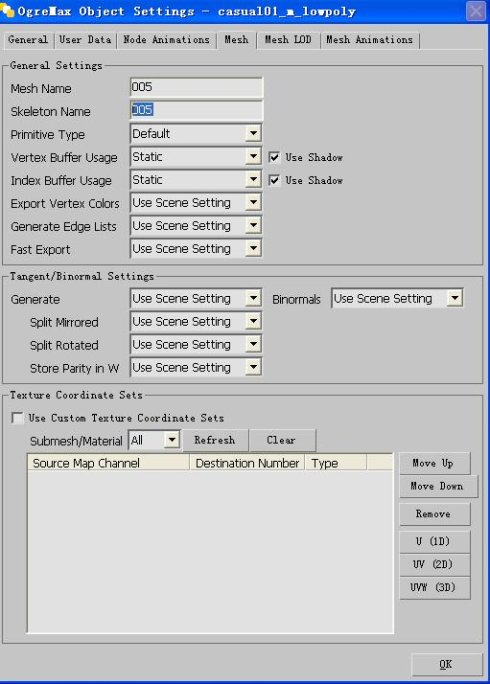Switch to the General tab
This screenshot has width=490, height=684.
[27, 40]
